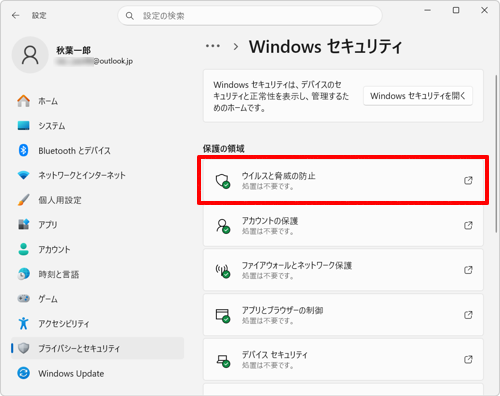Click the ゲーム controller icon
Image resolution: width=500 pixels, height=396 pixels.
click(x=23, y=298)
